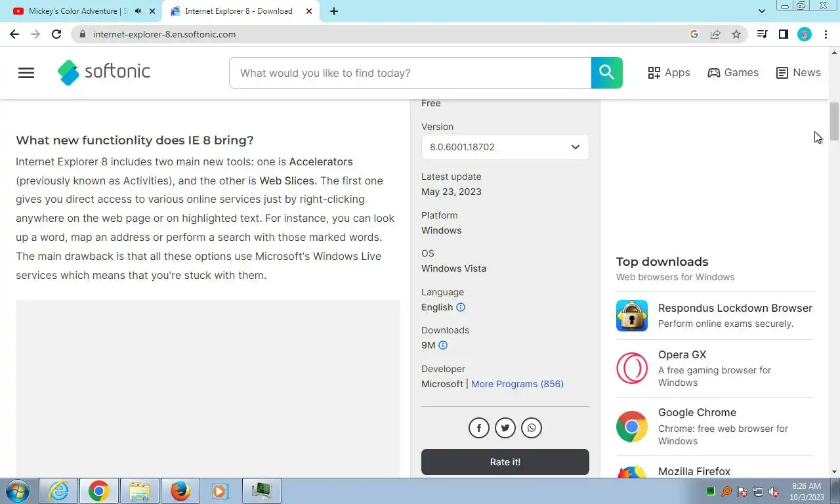Toggle the Chrome side panel
This screenshot has height=504, width=840.
783,34
